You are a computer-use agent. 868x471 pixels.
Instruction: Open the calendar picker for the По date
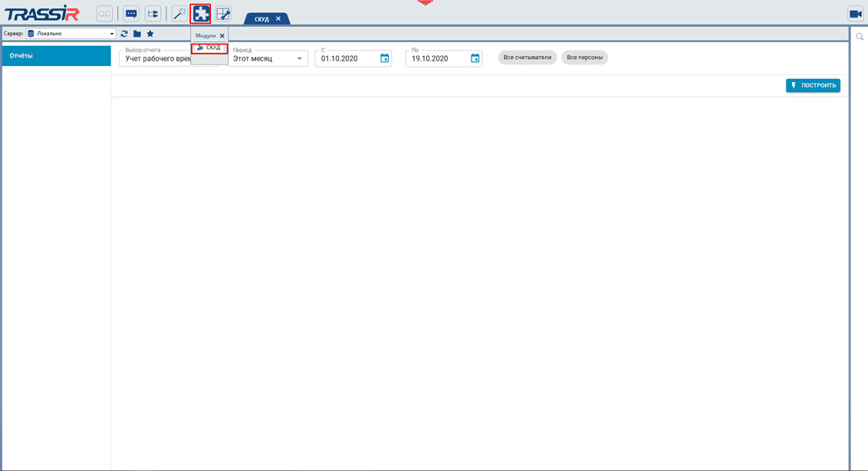pyautogui.click(x=475, y=58)
